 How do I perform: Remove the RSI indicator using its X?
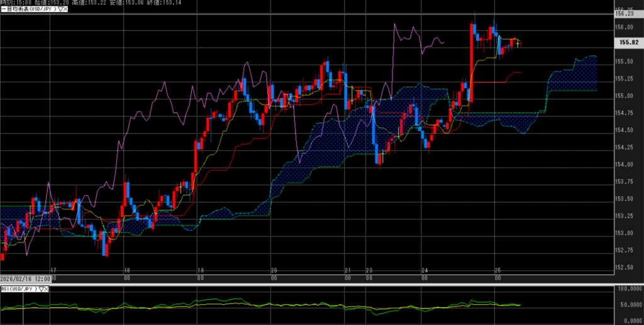pos(47,289)
